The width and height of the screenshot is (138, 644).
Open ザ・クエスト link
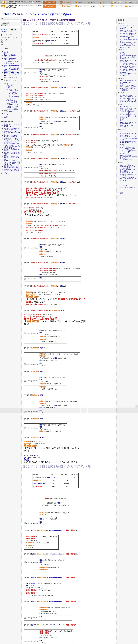click(10, 112)
